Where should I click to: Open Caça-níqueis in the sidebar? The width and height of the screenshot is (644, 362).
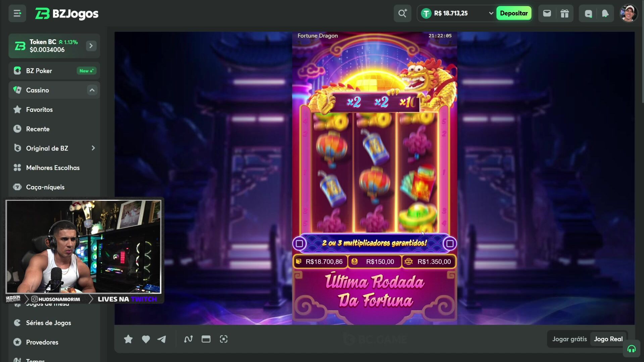[x=54, y=187]
